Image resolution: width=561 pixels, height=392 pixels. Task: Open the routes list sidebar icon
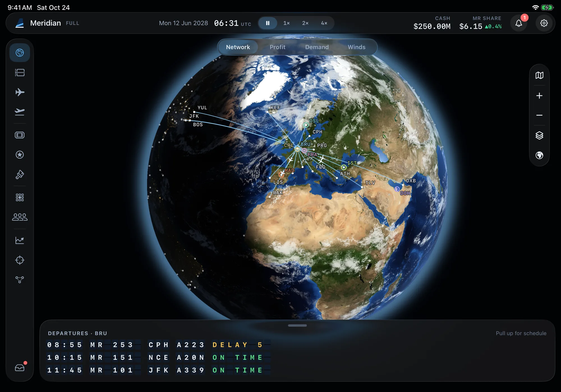click(20, 72)
